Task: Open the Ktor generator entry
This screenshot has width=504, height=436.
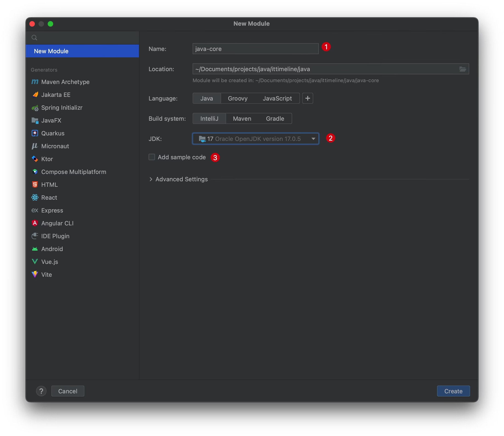Action: [x=83, y=159]
